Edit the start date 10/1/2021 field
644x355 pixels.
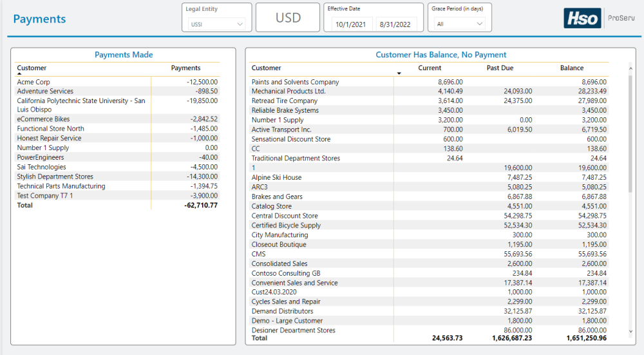point(351,24)
